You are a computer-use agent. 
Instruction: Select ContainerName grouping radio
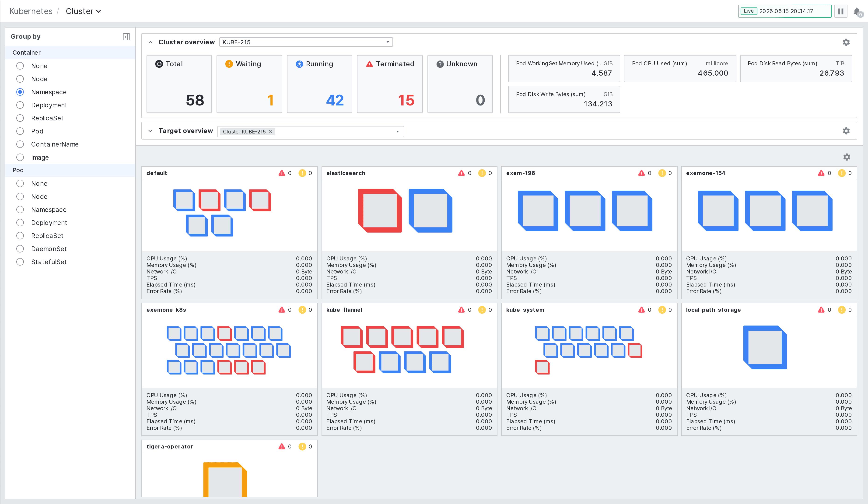click(x=20, y=144)
